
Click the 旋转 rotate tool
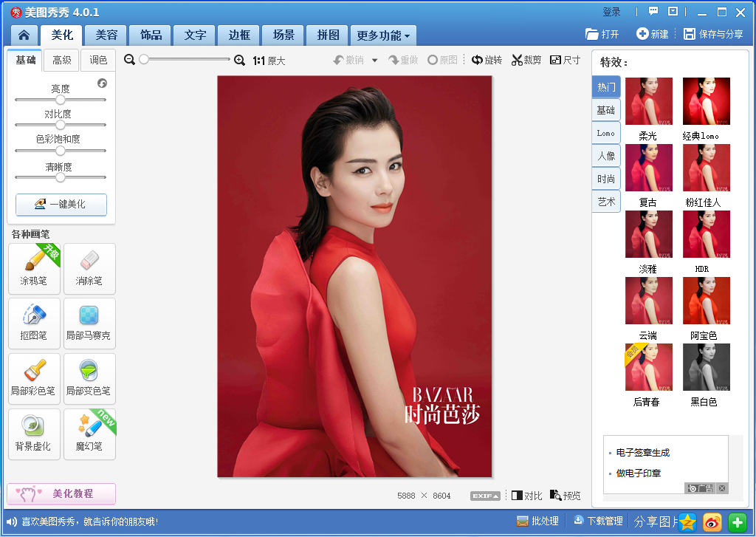(487, 61)
